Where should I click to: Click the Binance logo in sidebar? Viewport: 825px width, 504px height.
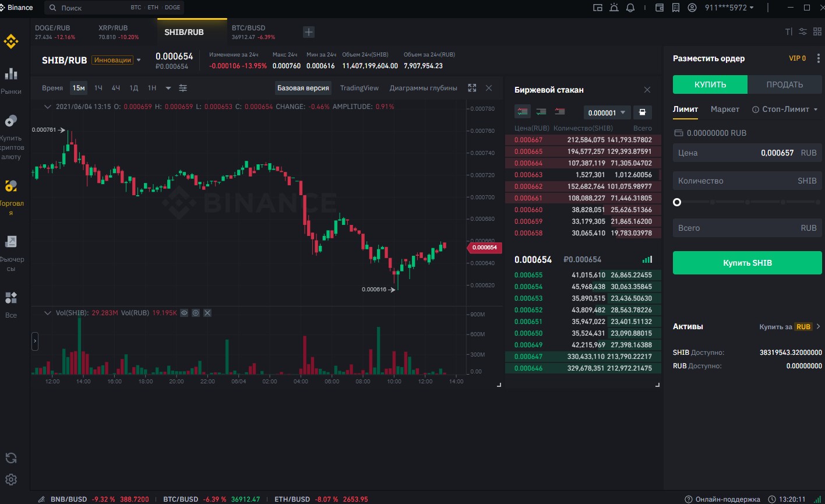point(10,41)
